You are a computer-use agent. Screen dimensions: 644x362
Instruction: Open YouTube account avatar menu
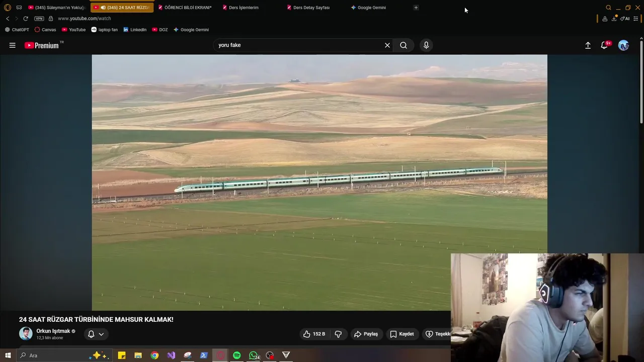click(624, 45)
